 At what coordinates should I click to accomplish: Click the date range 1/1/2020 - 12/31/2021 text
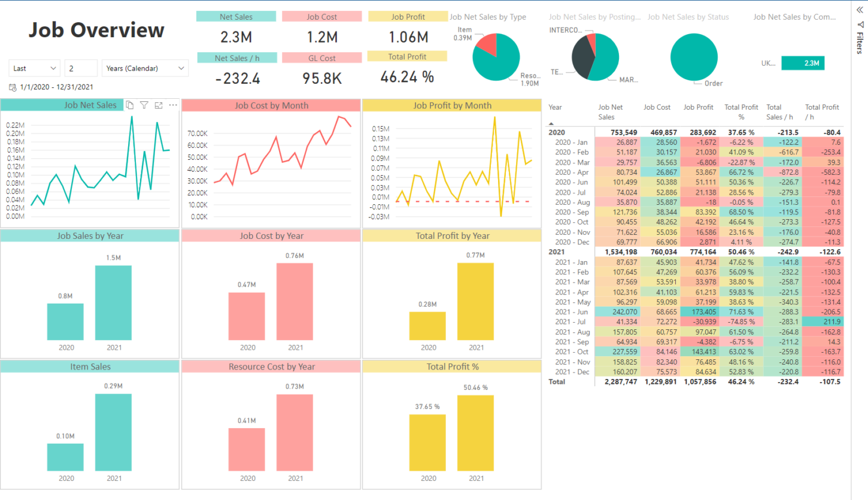click(x=56, y=87)
